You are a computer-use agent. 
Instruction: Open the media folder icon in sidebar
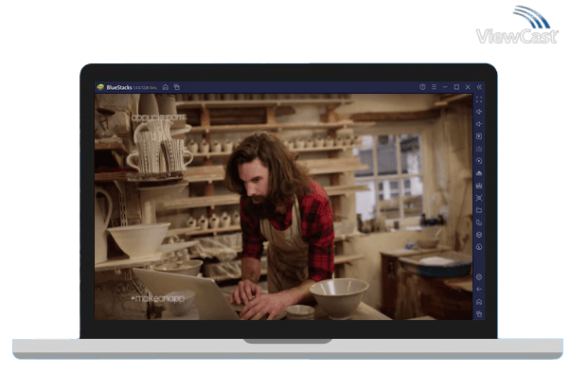479,210
